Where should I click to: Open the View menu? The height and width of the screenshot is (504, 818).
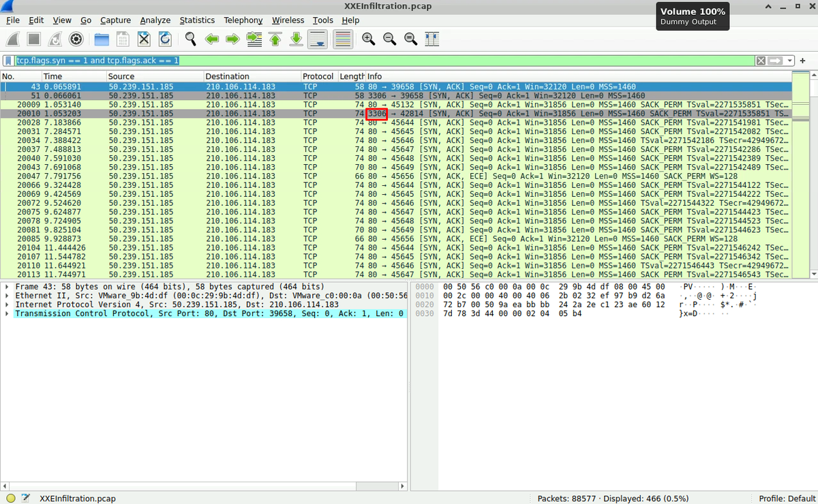(62, 20)
